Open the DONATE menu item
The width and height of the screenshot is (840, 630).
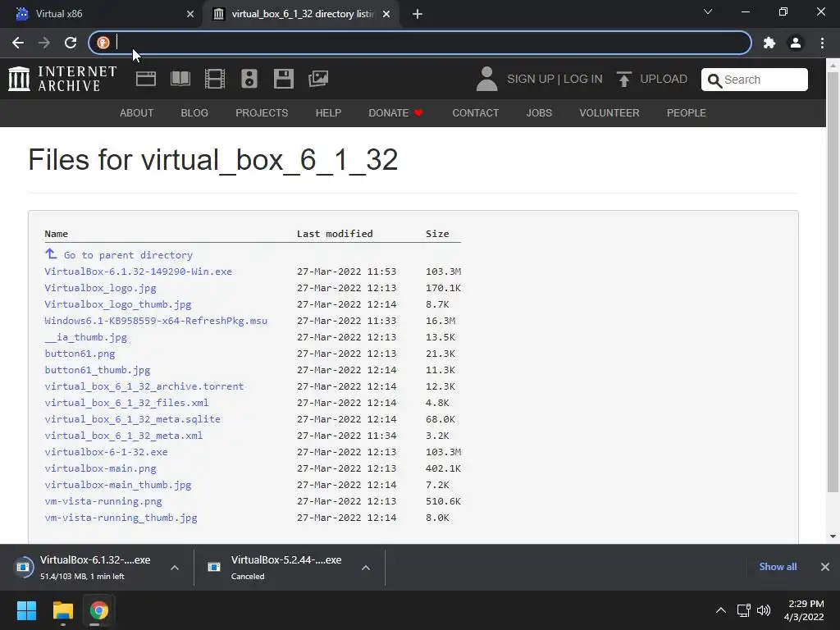(395, 113)
